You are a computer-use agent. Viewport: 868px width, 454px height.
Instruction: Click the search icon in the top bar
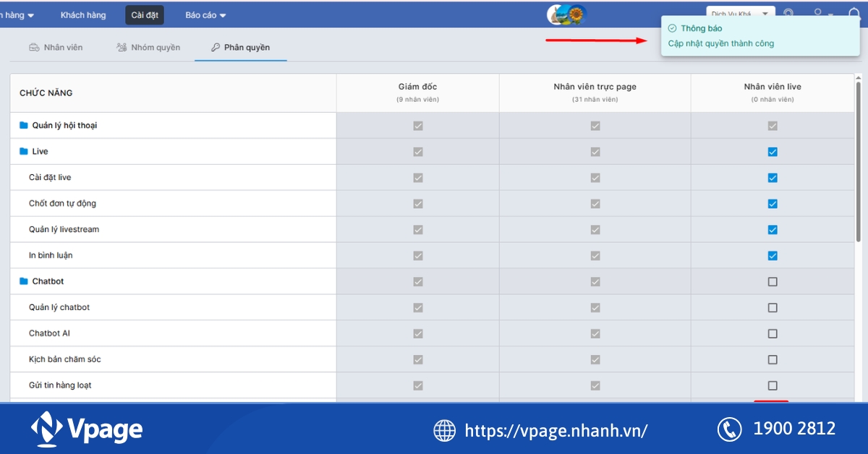coord(788,14)
